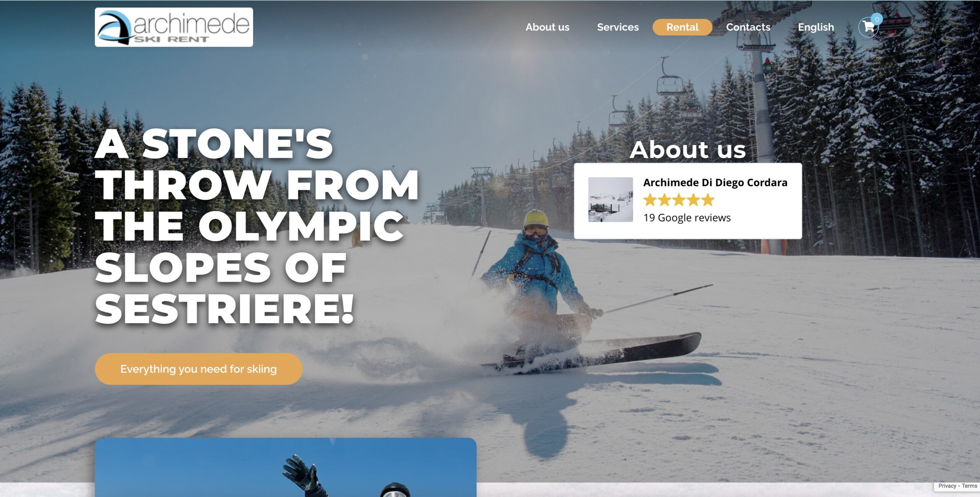
Task: Click the hero headline about Sestriere slopes
Action: click(x=257, y=226)
